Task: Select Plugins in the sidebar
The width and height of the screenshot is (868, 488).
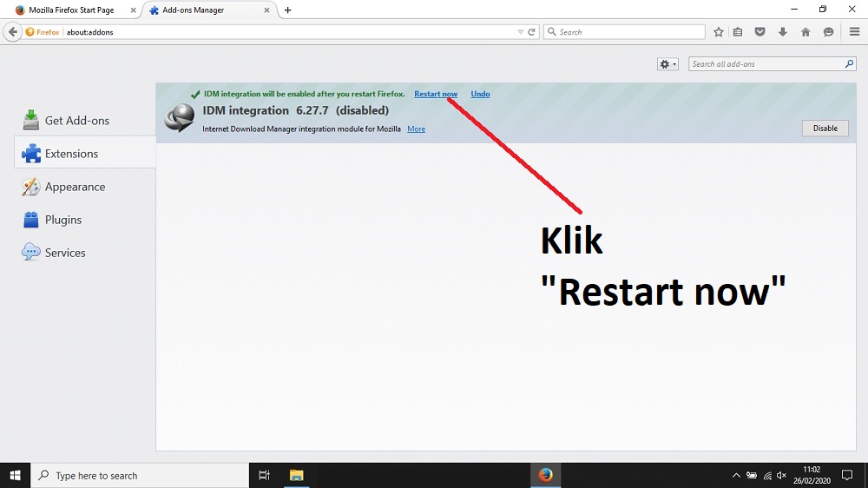Action: pos(62,220)
